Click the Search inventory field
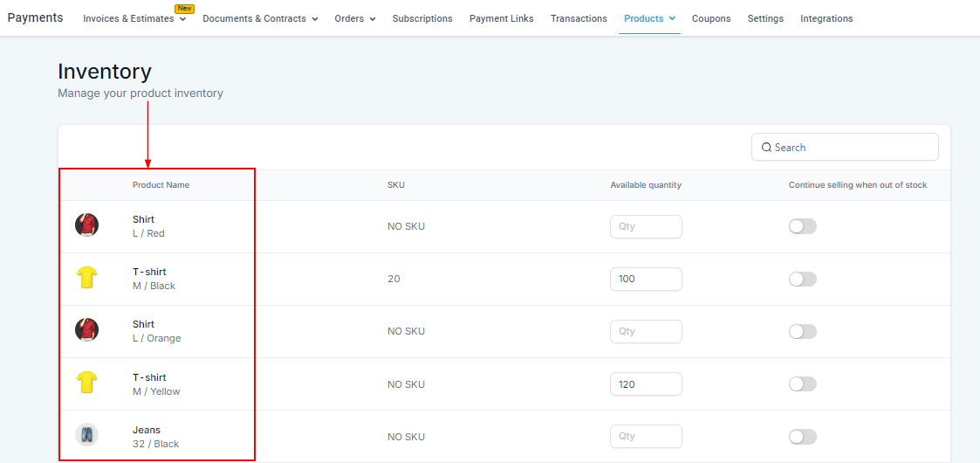 pyautogui.click(x=845, y=147)
